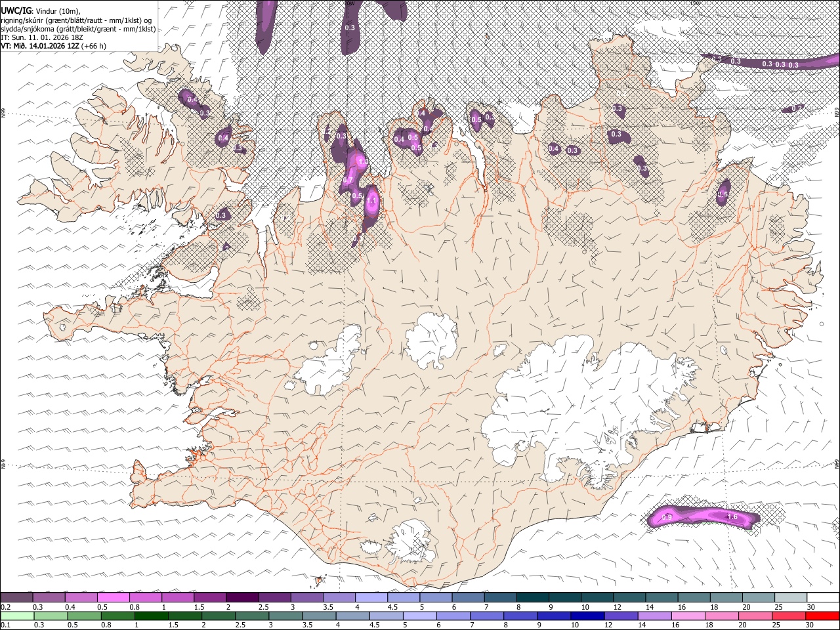Select the dark teal 8 swatch, upper legend
Image resolution: width=840 pixels, height=630 pixels.
click(533, 597)
